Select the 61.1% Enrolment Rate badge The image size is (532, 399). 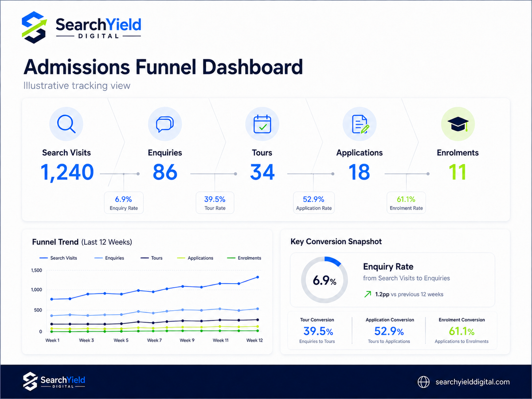(406, 203)
